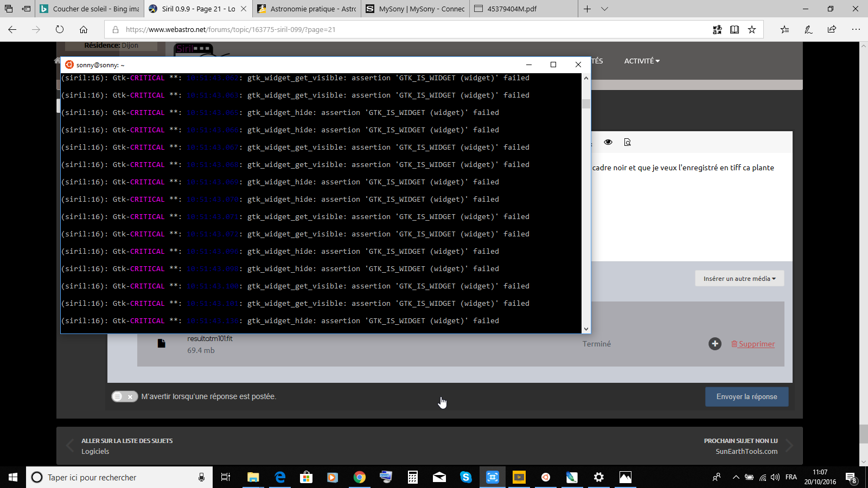Viewport: 868px width, 488px height.
Task: Click the editor search-document icon
Action: click(x=628, y=142)
